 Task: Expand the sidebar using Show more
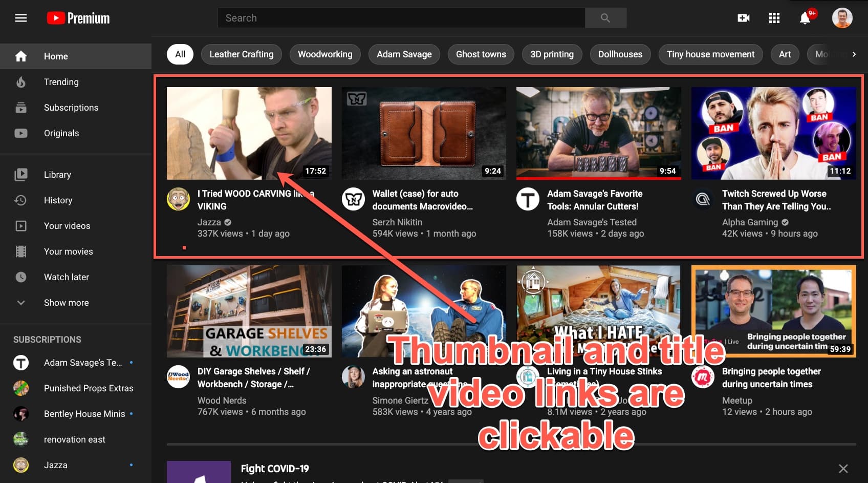[x=66, y=302]
